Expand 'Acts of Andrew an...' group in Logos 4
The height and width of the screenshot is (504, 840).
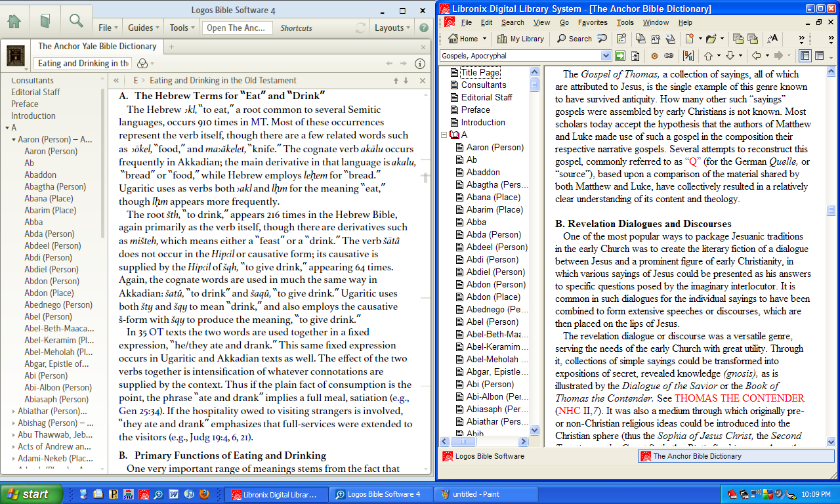14,447
